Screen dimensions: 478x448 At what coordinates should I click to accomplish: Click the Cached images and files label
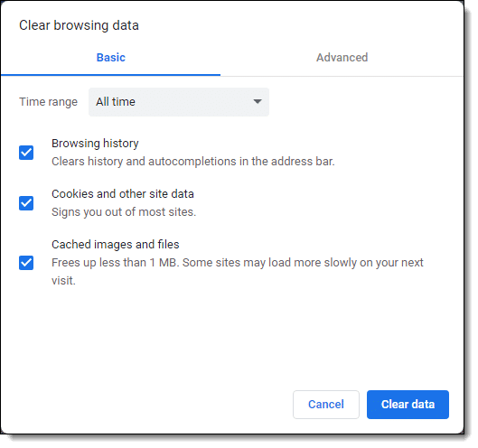(116, 245)
